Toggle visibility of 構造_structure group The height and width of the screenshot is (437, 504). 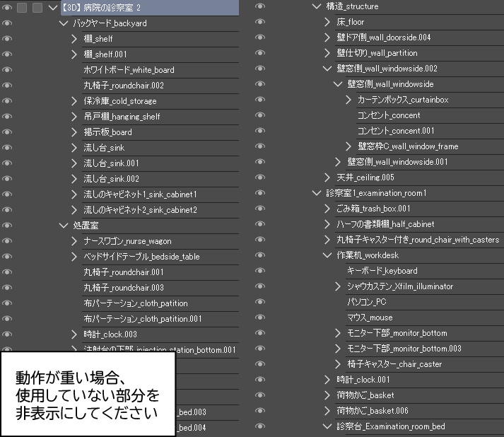(x=260, y=6)
